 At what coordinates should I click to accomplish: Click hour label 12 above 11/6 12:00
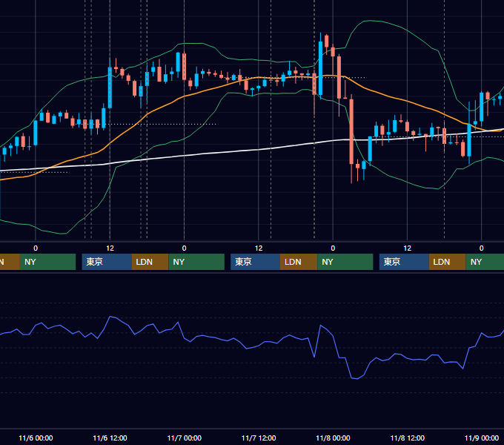tap(110, 248)
